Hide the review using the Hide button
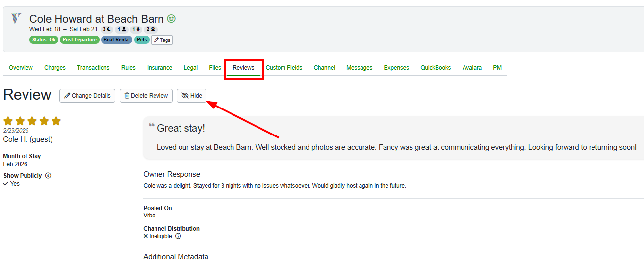Viewport: 644px width, 270px height. [191, 96]
